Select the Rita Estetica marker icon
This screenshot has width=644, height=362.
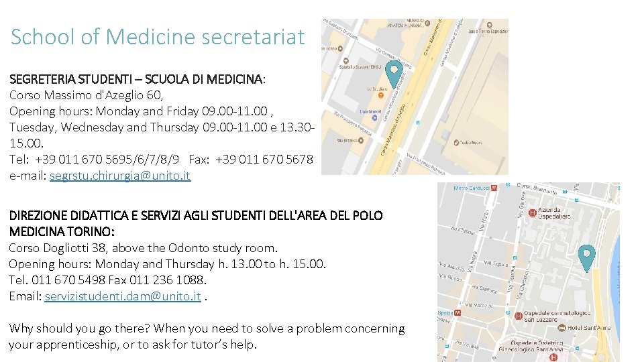pos(361,141)
